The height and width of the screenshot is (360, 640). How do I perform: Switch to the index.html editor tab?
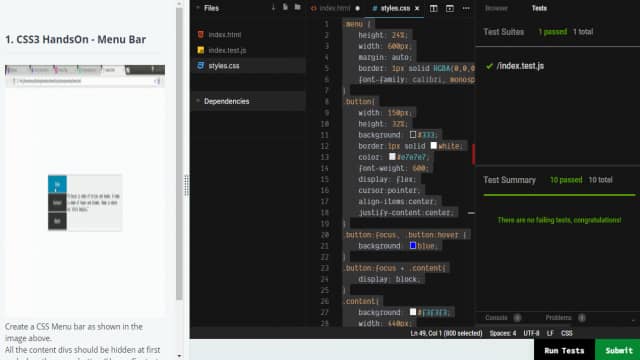click(x=335, y=8)
